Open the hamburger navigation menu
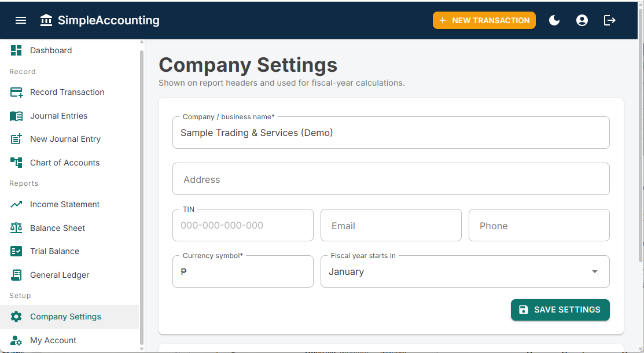 click(21, 20)
